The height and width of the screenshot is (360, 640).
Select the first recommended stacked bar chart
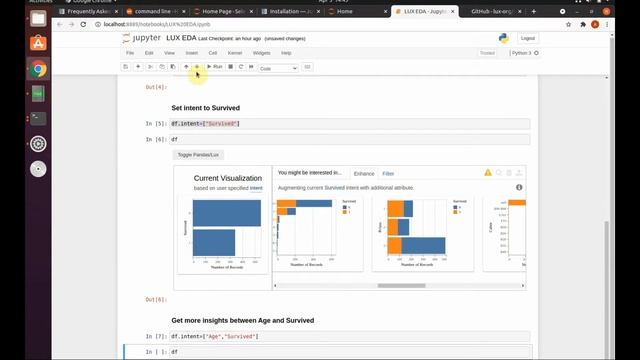(318, 233)
